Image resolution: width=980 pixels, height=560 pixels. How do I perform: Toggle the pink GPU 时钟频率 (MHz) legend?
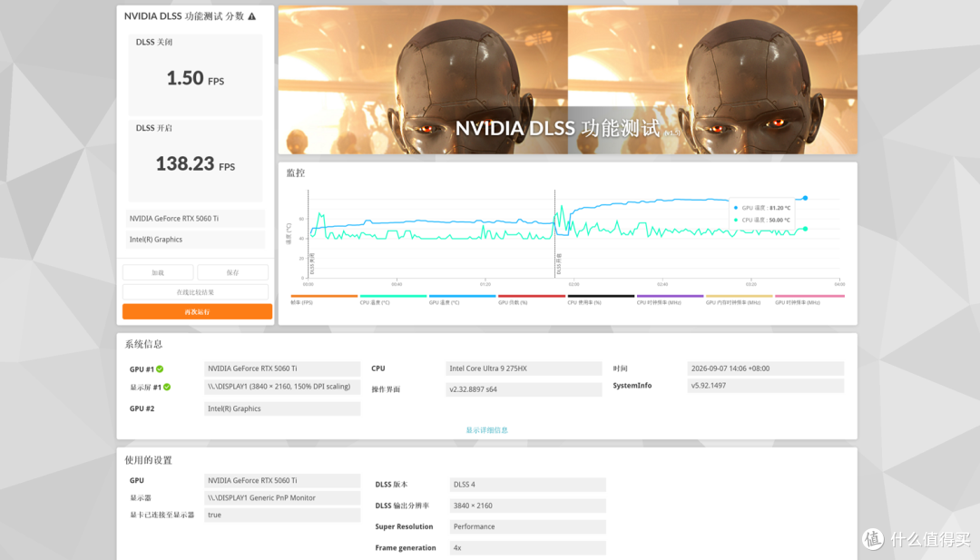[809, 300]
